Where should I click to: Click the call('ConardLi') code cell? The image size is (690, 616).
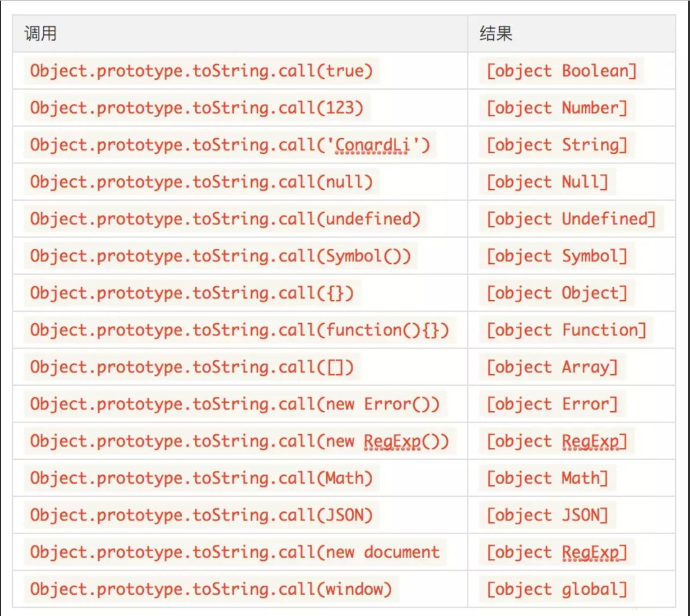point(230,145)
